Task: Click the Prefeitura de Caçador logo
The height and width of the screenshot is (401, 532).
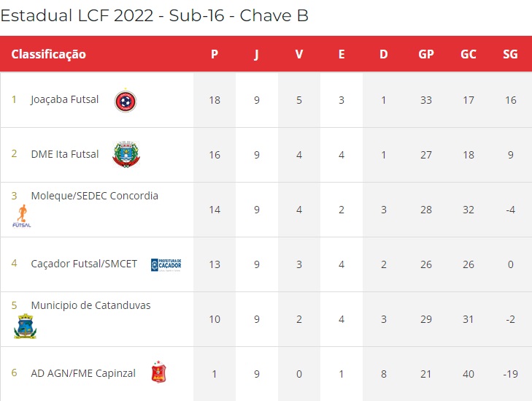Action: point(166,265)
